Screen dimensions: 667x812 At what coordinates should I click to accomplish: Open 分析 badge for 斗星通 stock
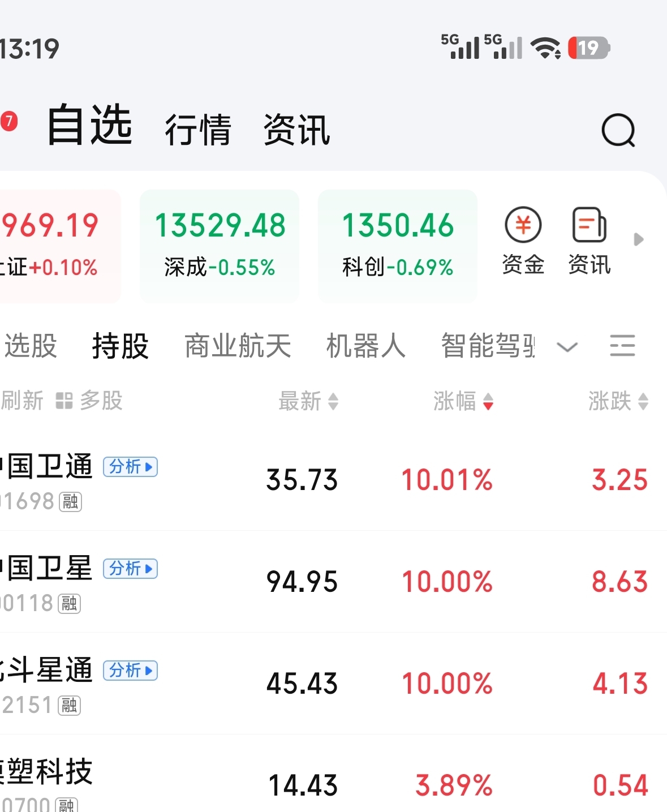130,671
